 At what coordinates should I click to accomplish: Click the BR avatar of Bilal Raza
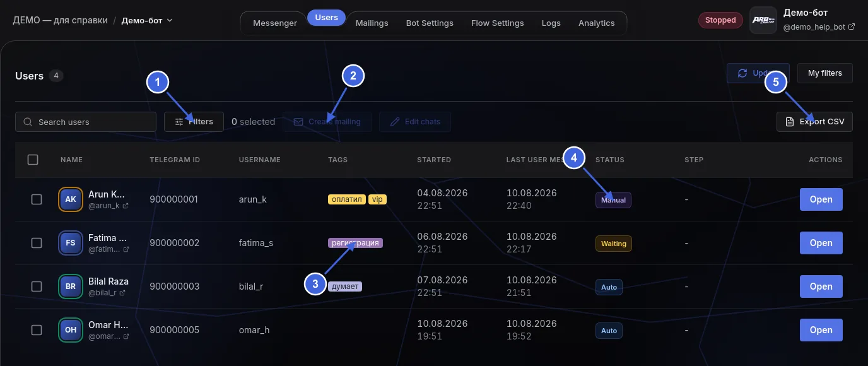[71, 286]
